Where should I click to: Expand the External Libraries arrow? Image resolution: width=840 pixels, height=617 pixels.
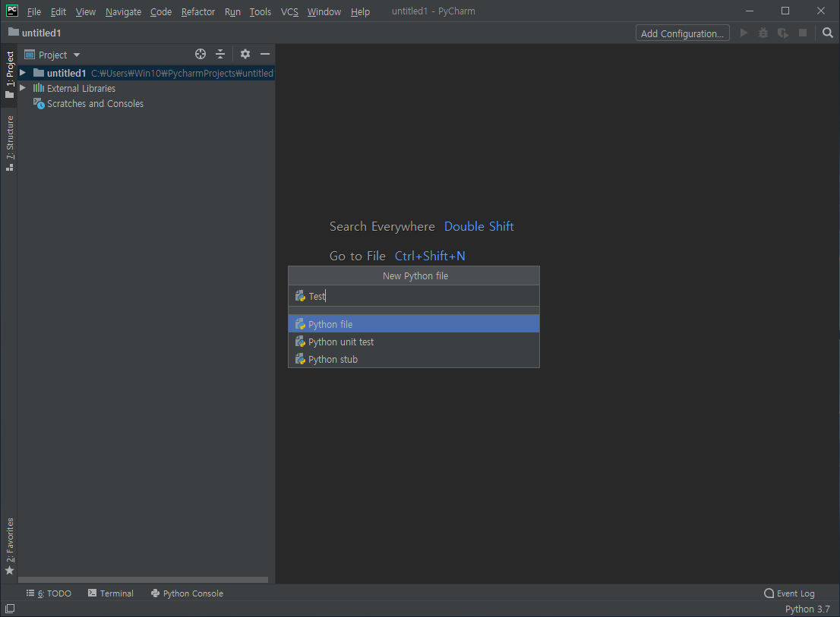23,88
